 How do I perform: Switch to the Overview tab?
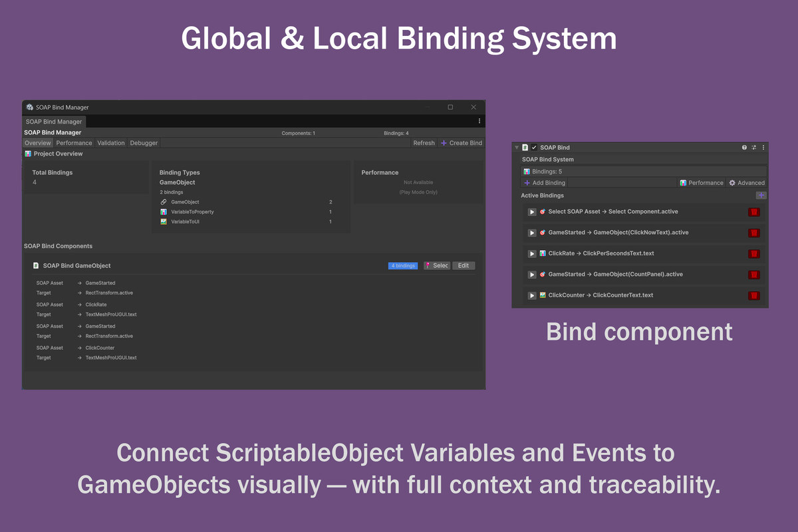click(x=38, y=143)
